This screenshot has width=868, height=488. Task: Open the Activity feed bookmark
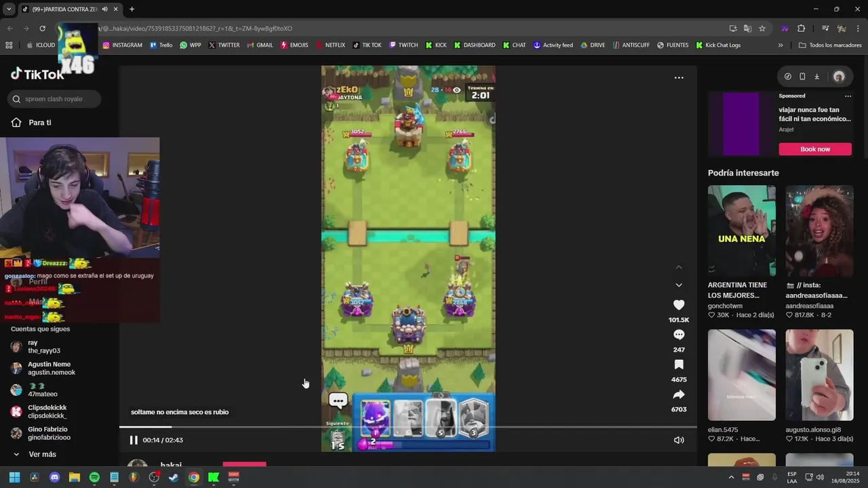click(x=553, y=45)
